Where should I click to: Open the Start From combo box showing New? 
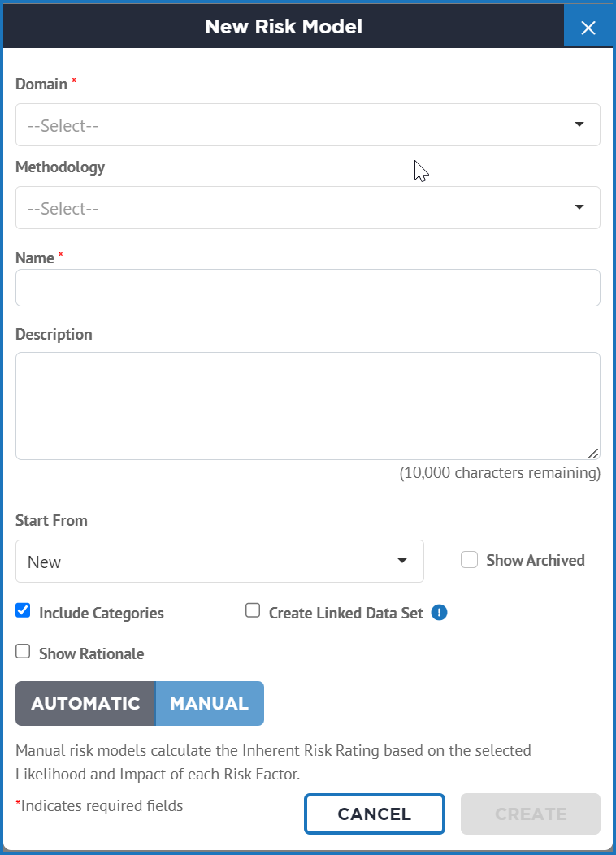(x=219, y=561)
